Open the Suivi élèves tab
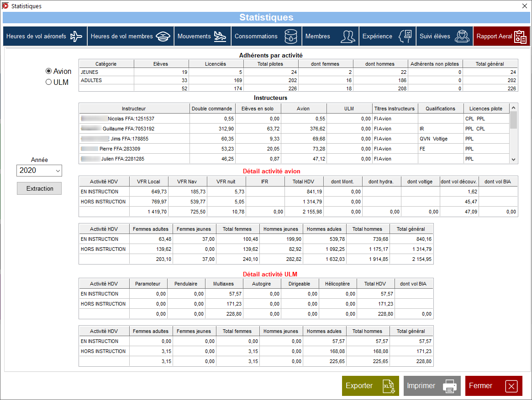This screenshot has width=532, height=400. (444, 36)
